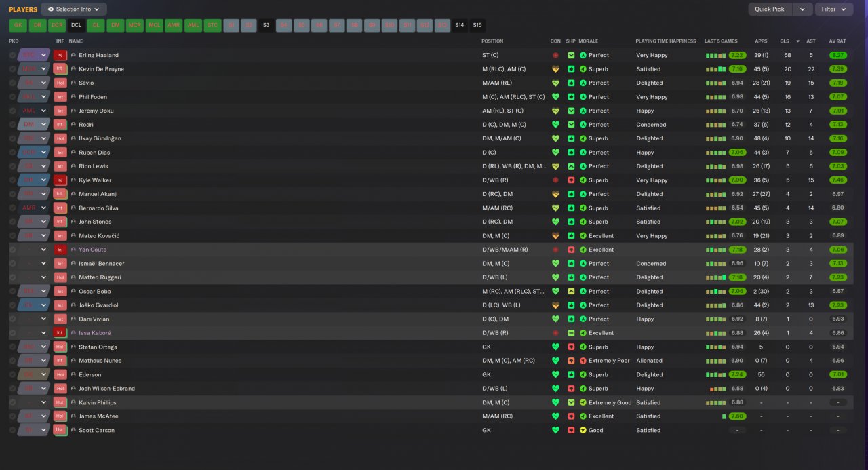Click the Quick Pick button
This screenshot has width=868, height=470.
pos(770,9)
